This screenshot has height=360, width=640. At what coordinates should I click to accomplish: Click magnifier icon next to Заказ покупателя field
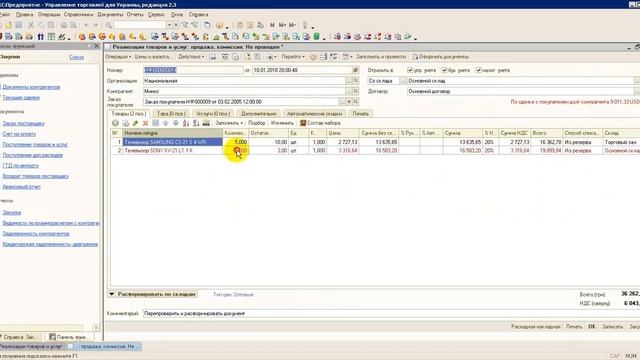click(x=356, y=102)
